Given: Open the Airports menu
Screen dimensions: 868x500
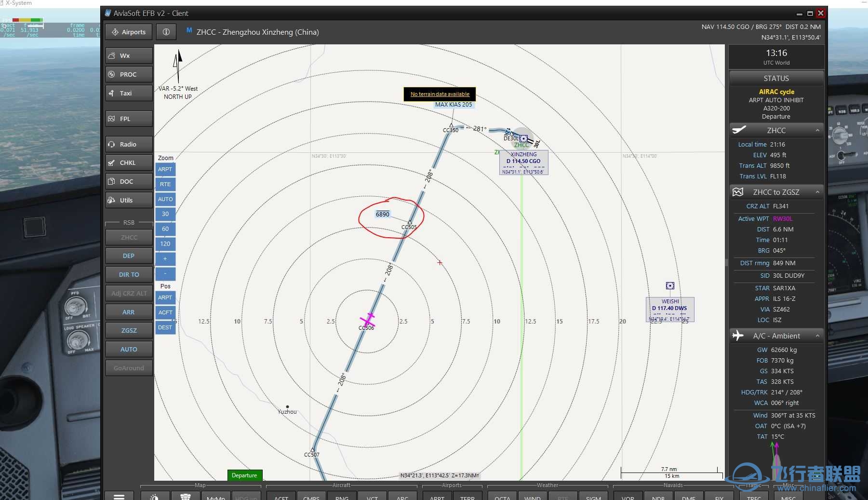Looking at the screenshot, I should [129, 32].
